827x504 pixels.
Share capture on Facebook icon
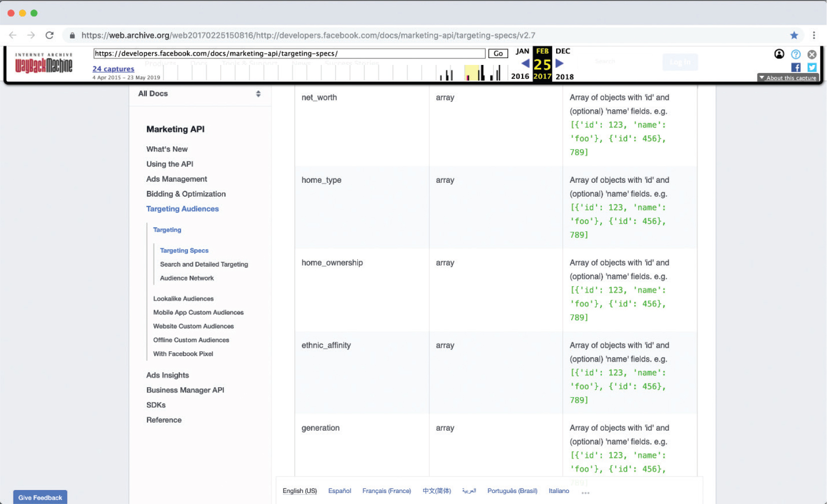pos(796,67)
